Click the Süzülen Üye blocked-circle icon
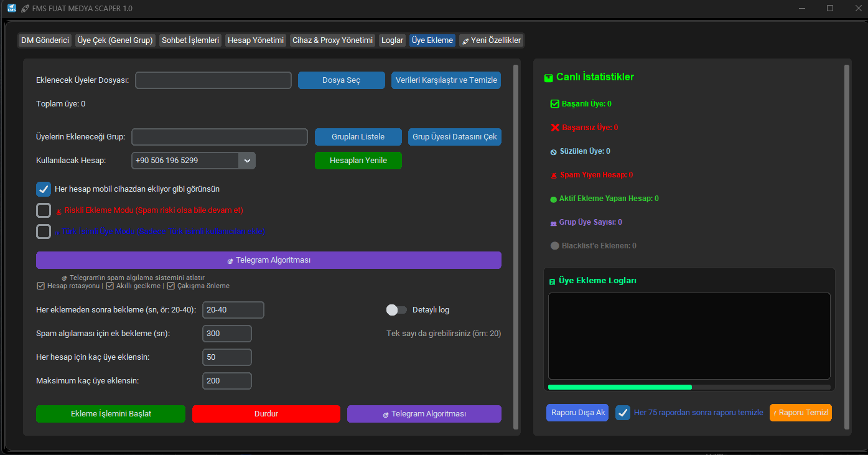This screenshot has height=455, width=868. [x=553, y=151]
